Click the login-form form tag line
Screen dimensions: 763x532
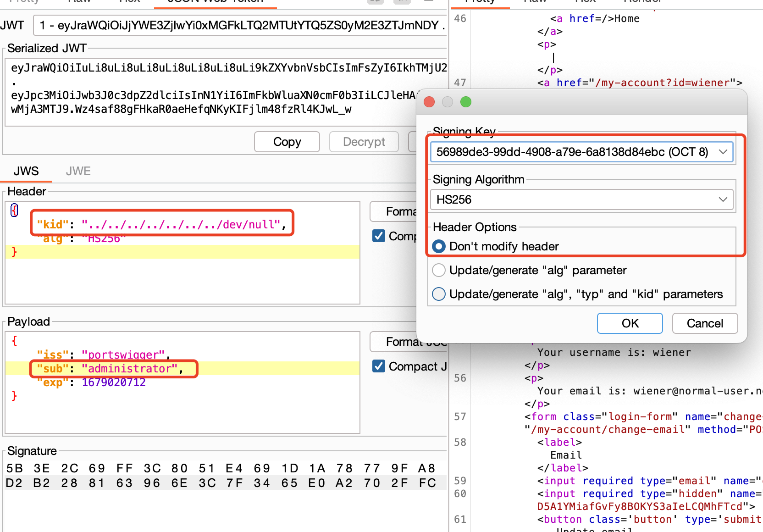pyautogui.click(x=643, y=416)
